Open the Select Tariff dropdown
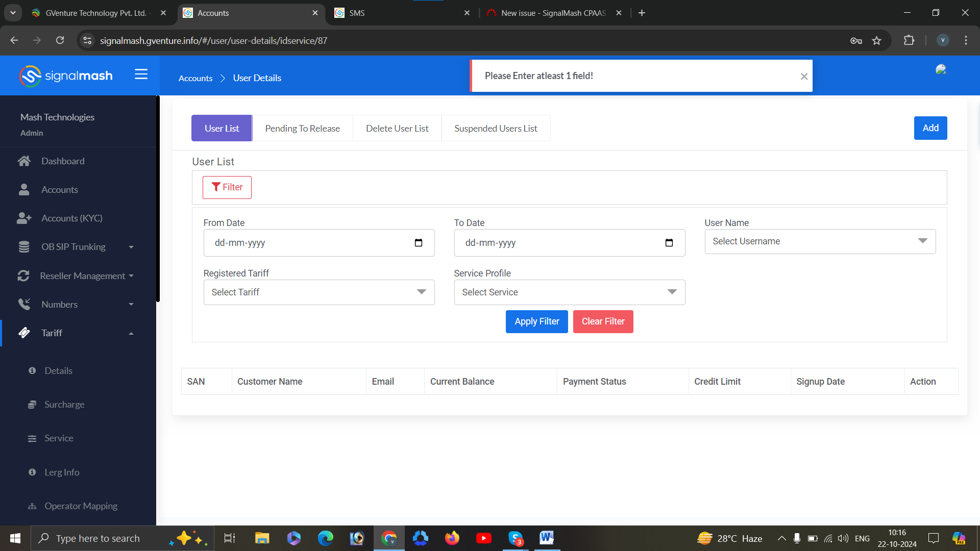The height and width of the screenshot is (551, 980). tap(318, 292)
